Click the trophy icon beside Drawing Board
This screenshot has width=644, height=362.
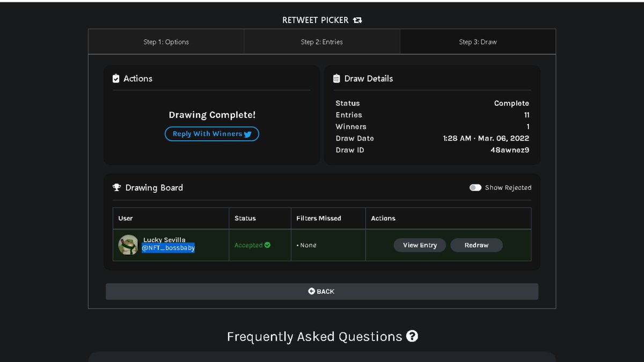pos(116,188)
